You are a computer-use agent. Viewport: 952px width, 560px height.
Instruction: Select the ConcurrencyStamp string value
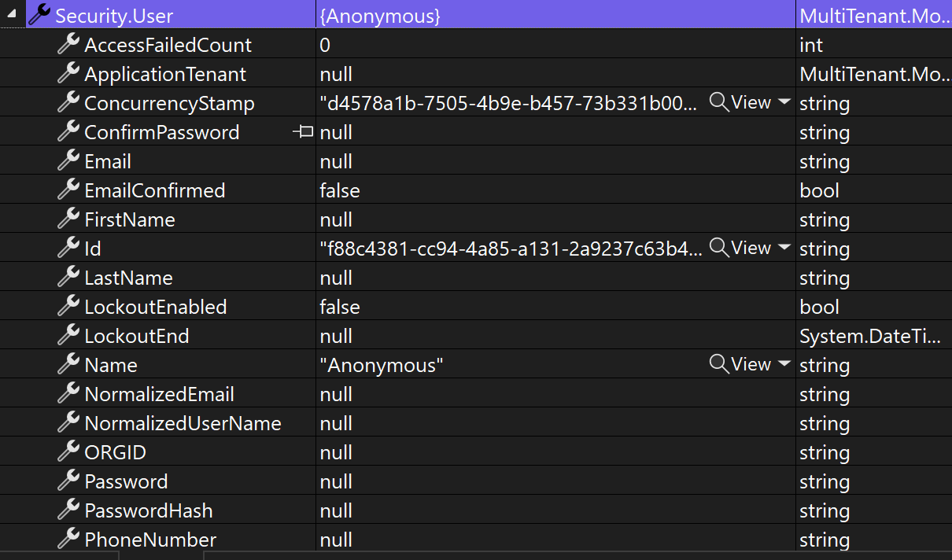[x=508, y=103]
